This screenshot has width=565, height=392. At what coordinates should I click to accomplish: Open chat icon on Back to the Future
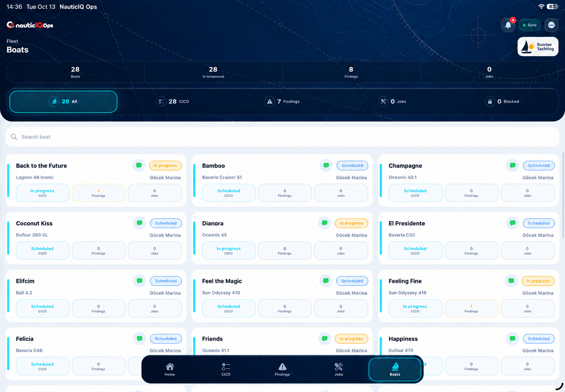[139, 165]
